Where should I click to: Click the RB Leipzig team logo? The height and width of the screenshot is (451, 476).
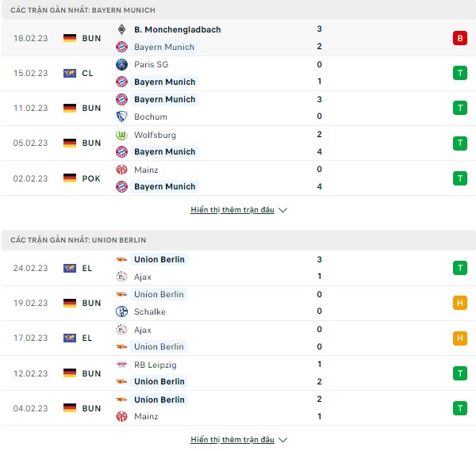pos(121,365)
